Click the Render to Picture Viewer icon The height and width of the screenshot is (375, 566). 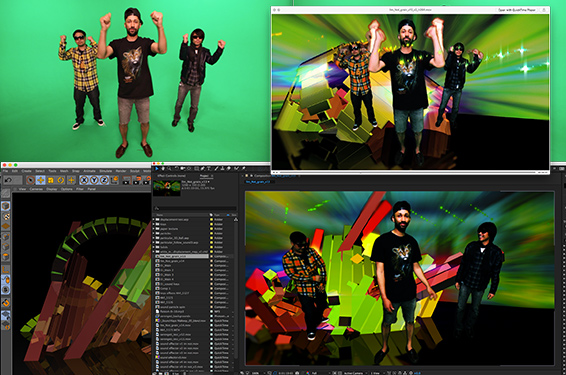[137, 180]
